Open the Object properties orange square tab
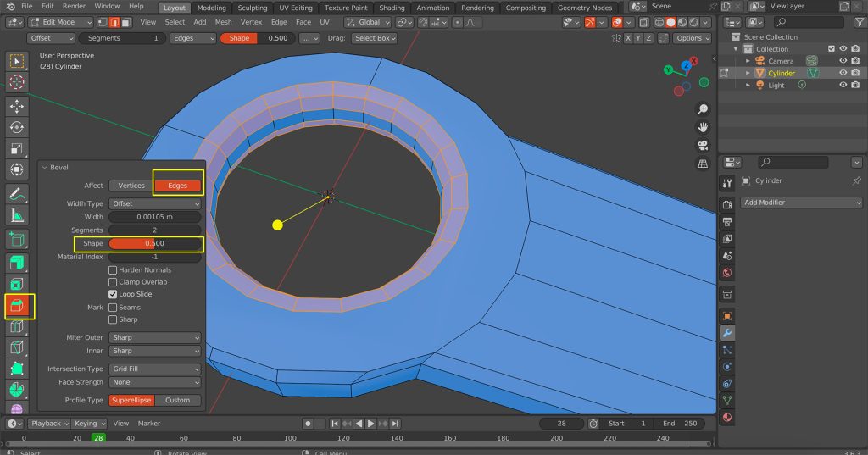This screenshot has width=868, height=455. (x=727, y=316)
